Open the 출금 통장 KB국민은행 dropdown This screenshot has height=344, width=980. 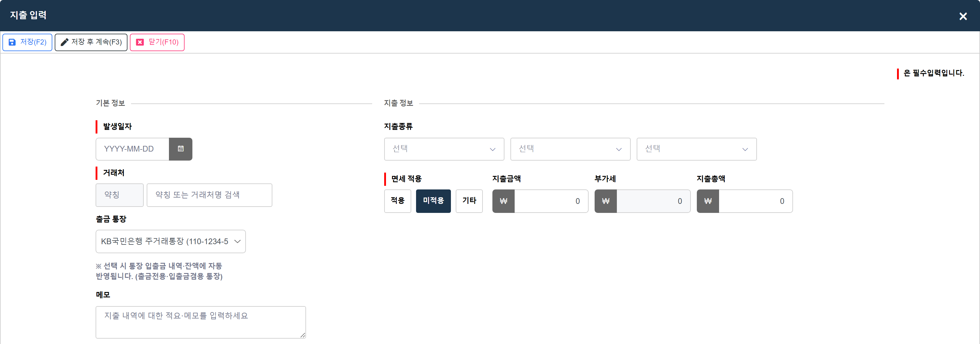(170, 241)
